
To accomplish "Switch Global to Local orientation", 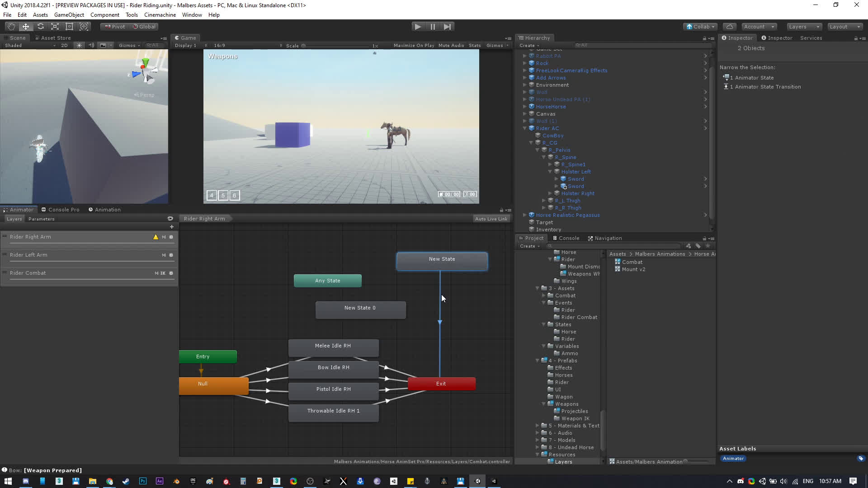I will click(144, 26).
